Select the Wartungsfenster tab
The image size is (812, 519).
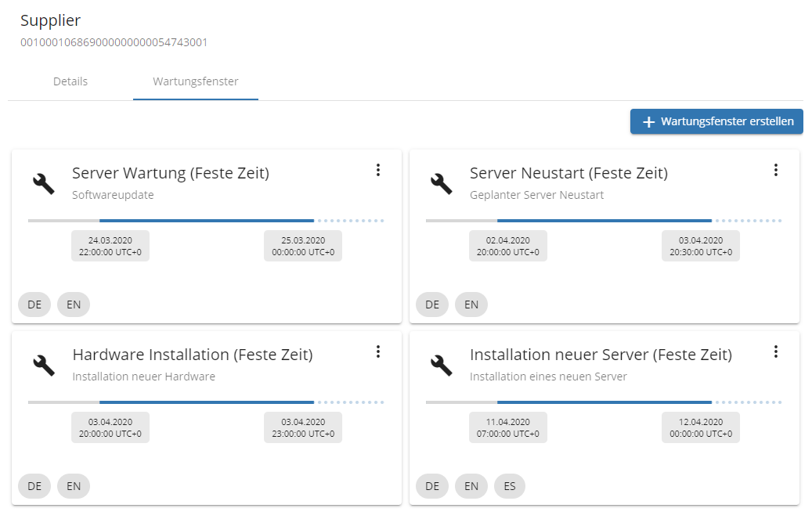[x=196, y=81]
